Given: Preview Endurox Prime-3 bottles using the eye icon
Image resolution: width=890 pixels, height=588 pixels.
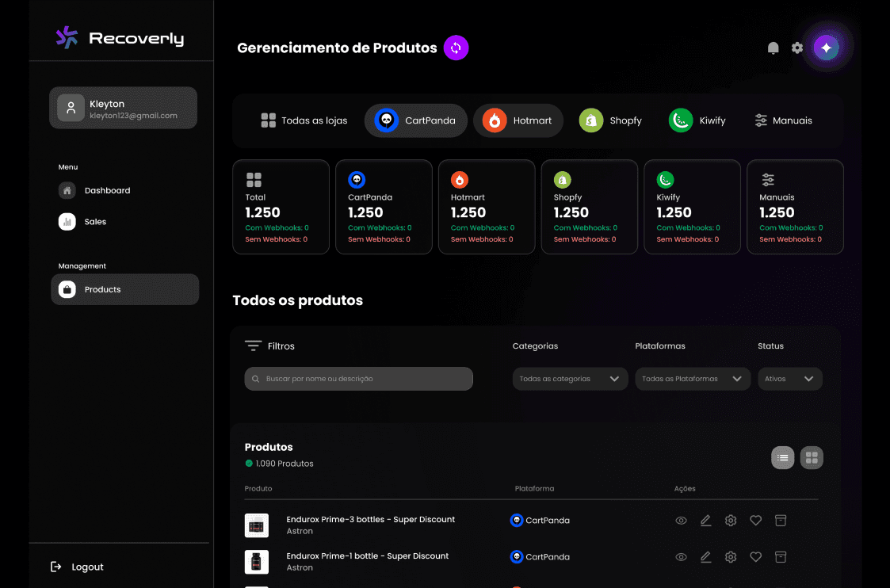Looking at the screenshot, I should [x=681, y=521].
